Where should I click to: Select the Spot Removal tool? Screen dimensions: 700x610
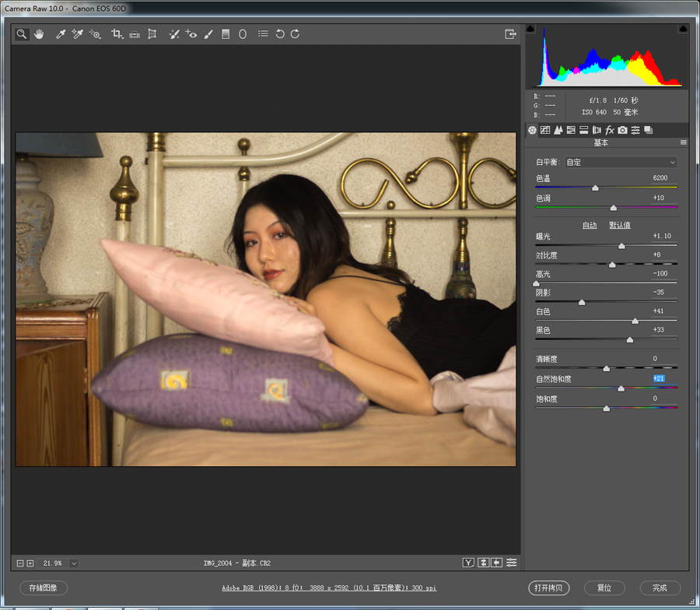coord(174,34)
